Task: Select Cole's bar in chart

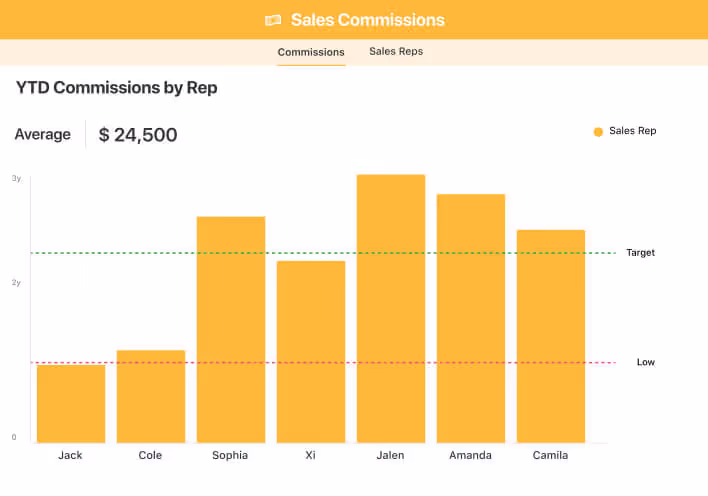Action: 151,396
